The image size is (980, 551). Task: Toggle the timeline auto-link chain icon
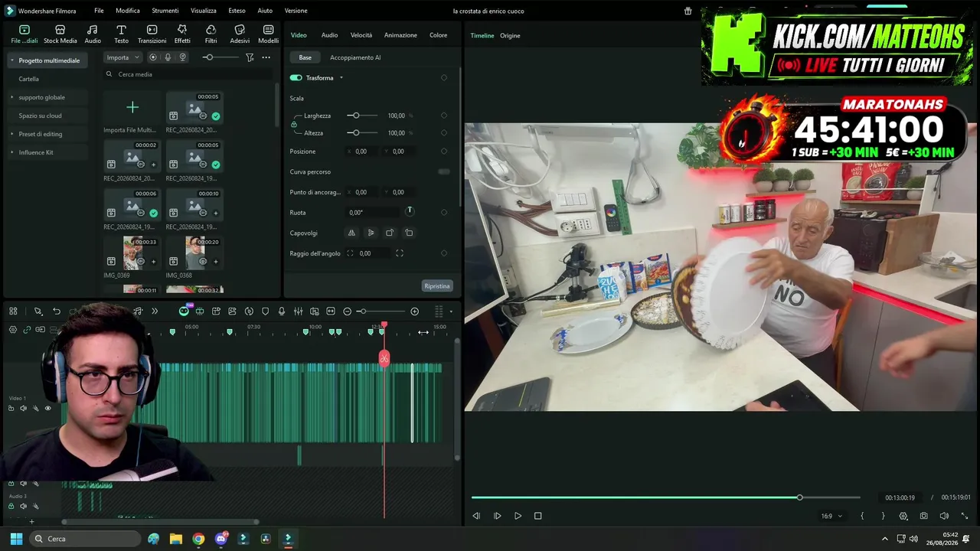27,330
